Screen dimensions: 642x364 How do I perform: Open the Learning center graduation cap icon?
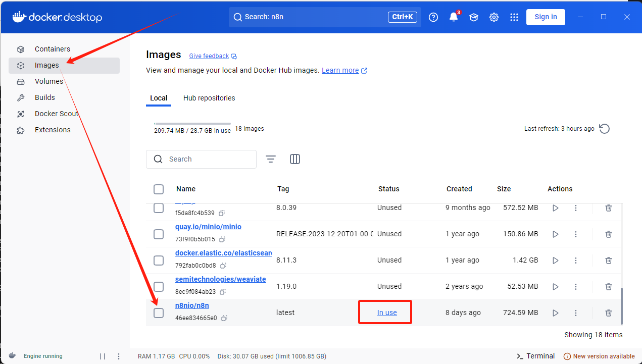(474, 17)
